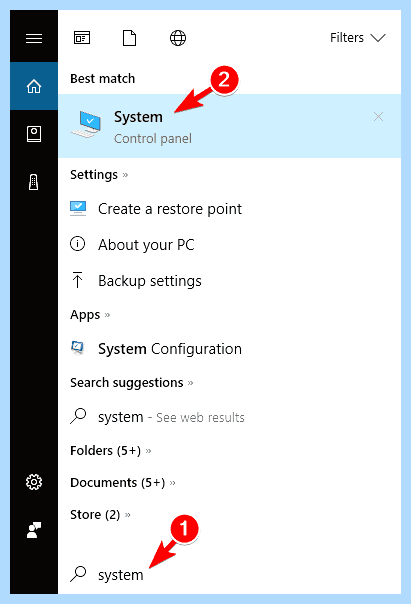The width and height of the screenshot is (411, 604).
Task: Dismiss System result with X button
Action: (x=378, y=116)
